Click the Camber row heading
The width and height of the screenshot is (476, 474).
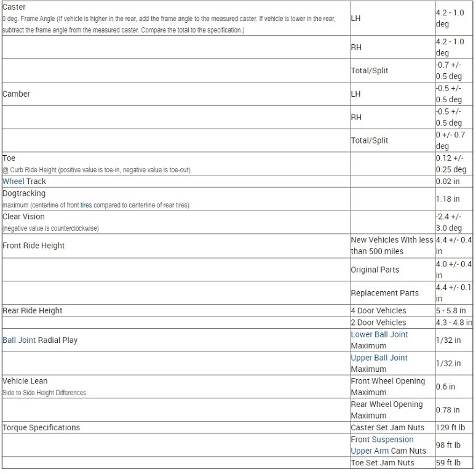point(17,94)
